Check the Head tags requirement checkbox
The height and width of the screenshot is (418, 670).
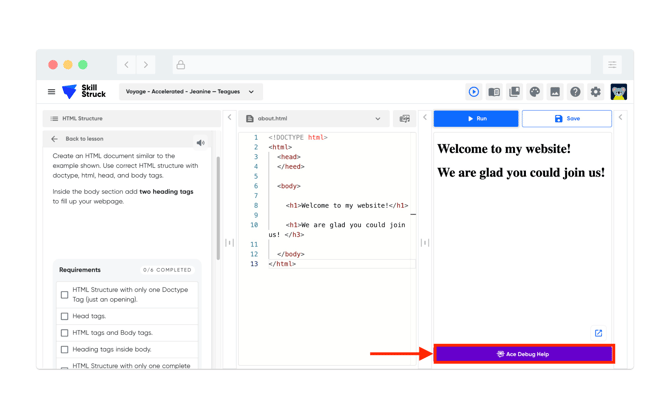[x=65, y=316]
